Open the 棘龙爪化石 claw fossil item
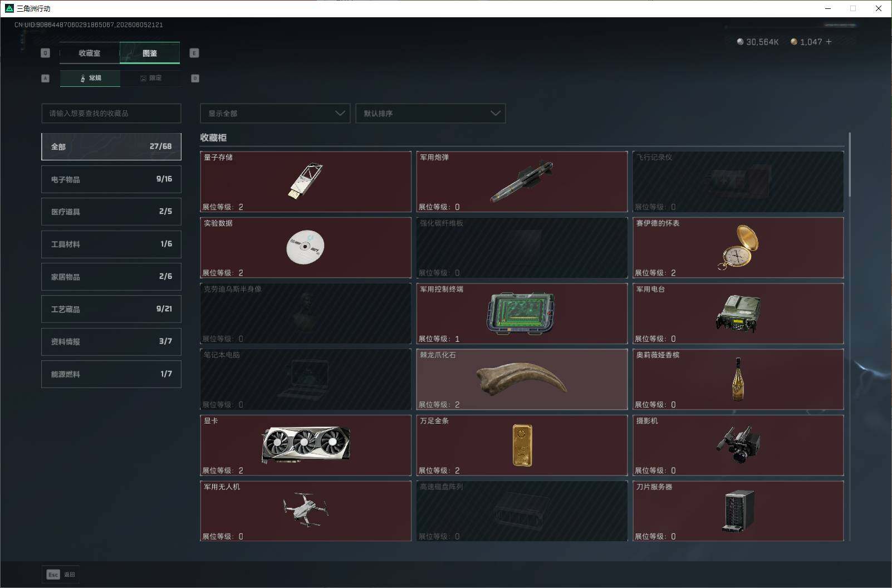The width and height of the screenshot is (892, 588). tap(522, 379)
